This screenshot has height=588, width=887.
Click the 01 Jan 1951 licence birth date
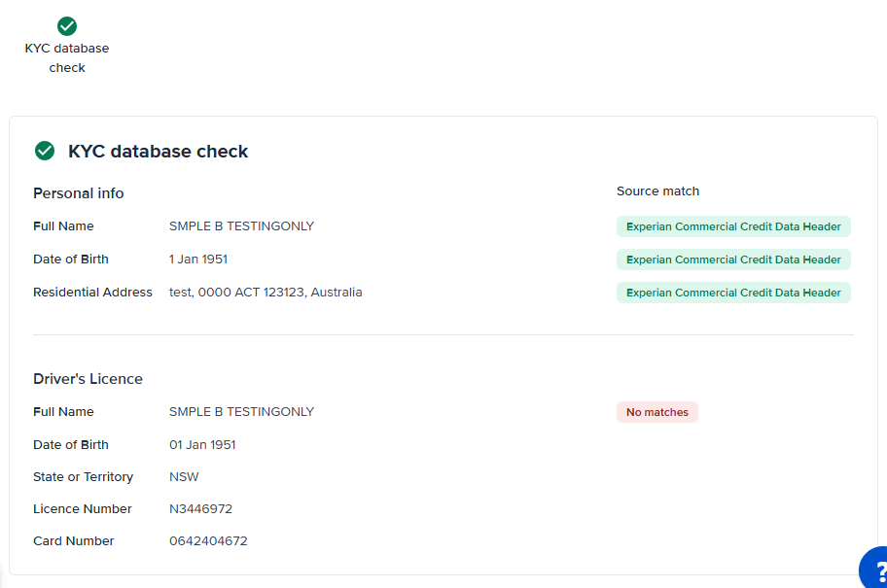coord(202,445)
